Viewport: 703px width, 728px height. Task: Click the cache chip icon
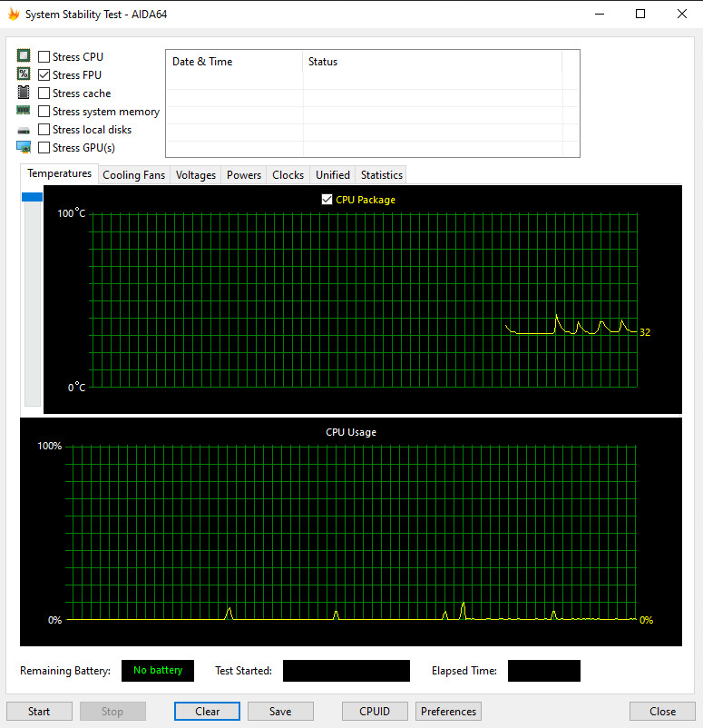(x=24, y=93)
